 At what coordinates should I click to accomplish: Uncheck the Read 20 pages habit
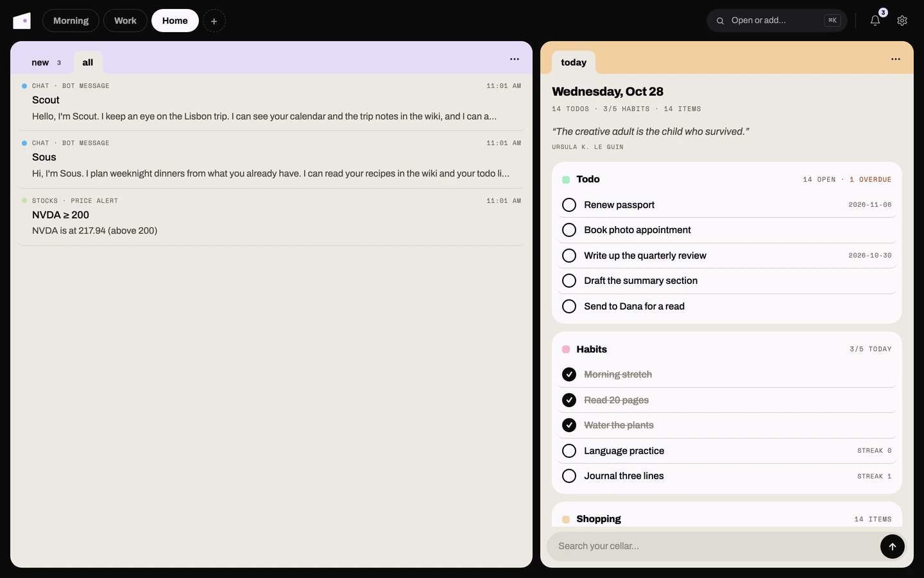[x=569, y=400]
